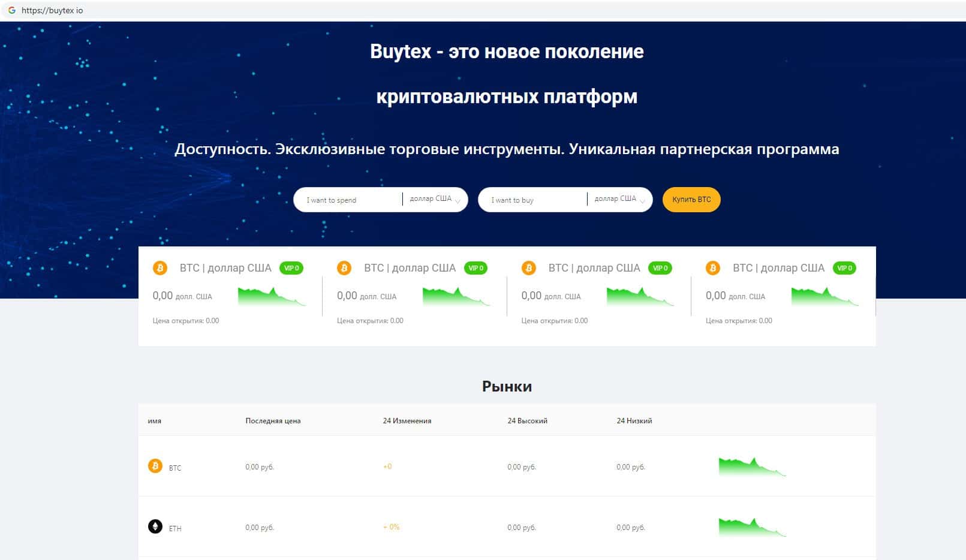The height and width of the screenshot is (560, 966).
Task: Click the Bitcoin icon in the third ticker card
Action: pos(529,268)
